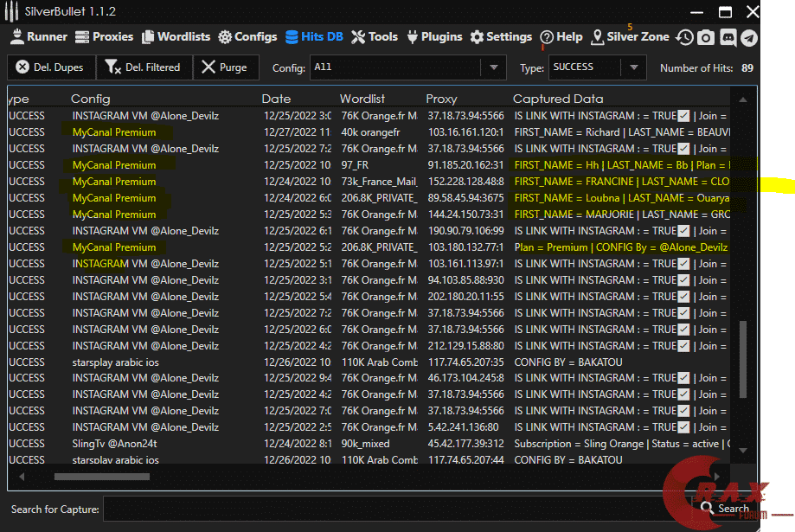Open the Proxies section

pos(104,37)
